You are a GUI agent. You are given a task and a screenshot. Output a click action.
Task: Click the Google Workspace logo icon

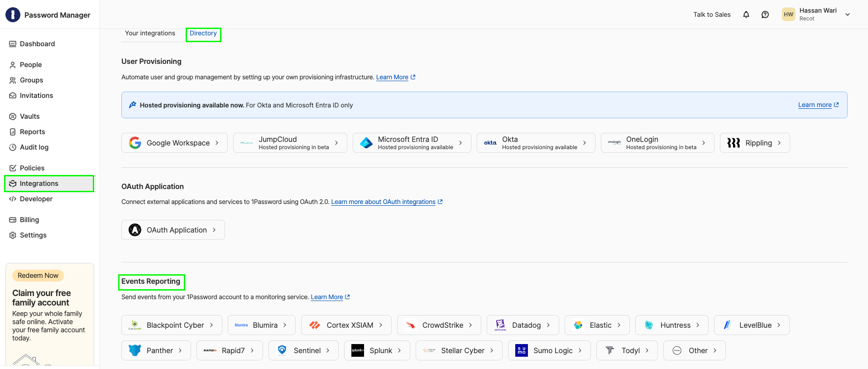(x=135, y=143)
